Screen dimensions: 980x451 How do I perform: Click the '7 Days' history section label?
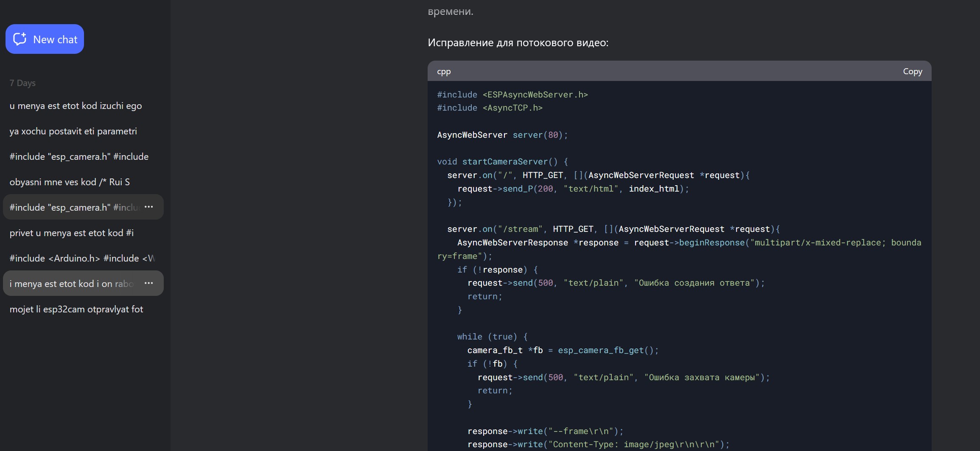pos(22,83)
